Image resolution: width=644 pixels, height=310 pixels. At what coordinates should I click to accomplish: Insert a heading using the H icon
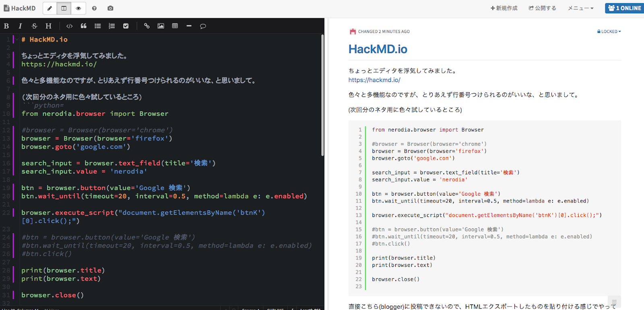pos(48,26)
